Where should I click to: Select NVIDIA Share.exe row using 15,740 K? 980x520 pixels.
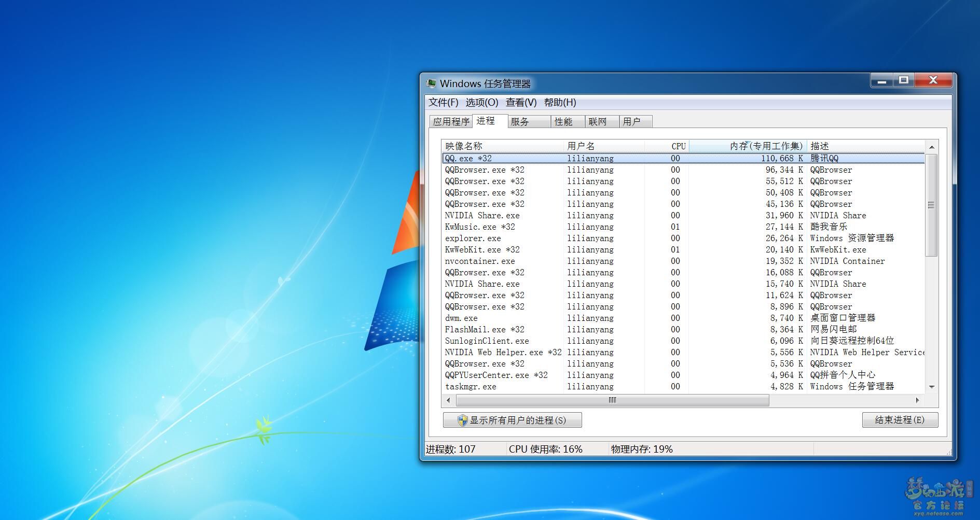pos(683,284)
